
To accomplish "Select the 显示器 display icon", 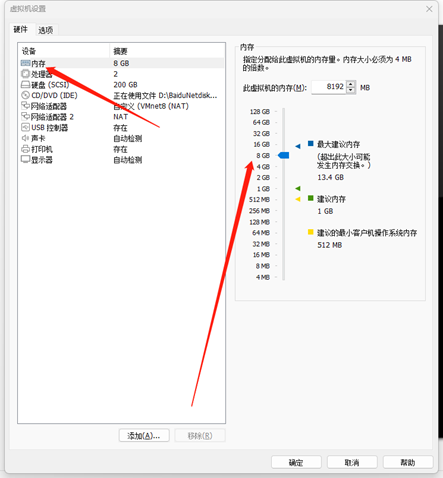I will [x=25, y=159].
